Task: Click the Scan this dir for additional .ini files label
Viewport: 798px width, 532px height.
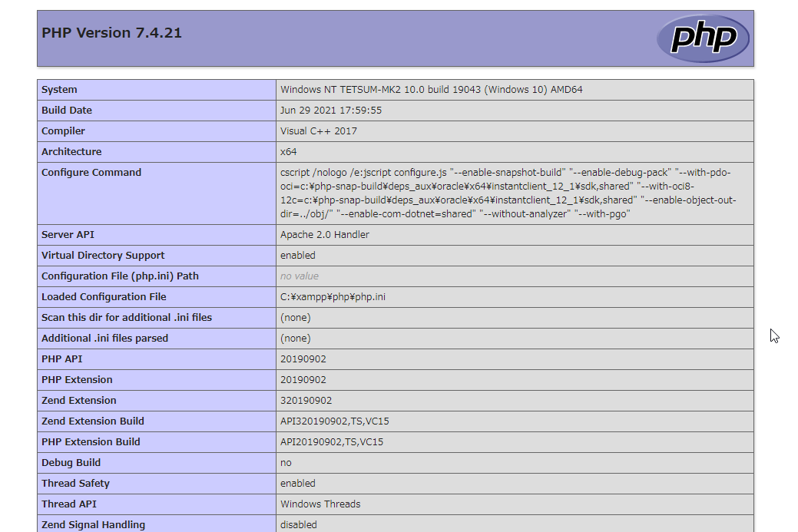Action: click(127, 318)
